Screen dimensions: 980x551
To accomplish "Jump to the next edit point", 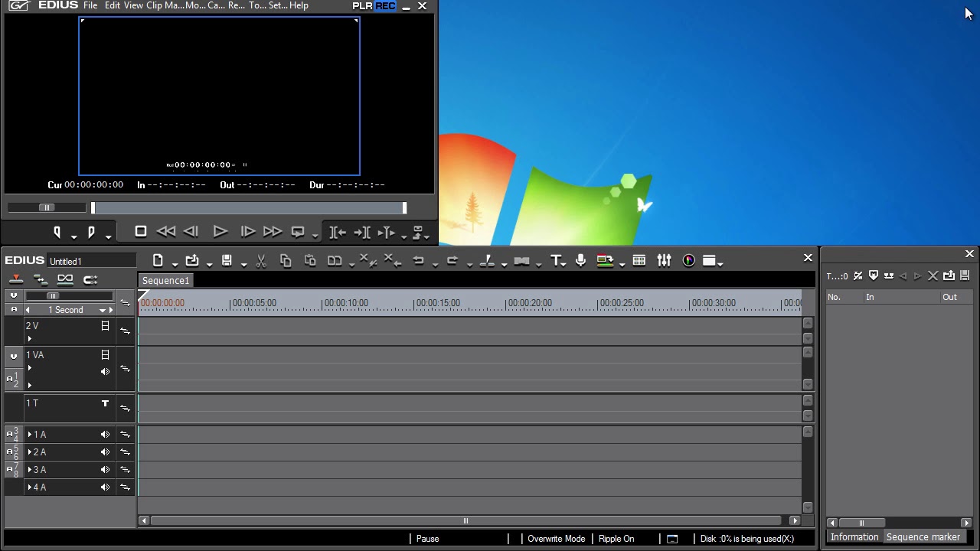I will (362, 232).
